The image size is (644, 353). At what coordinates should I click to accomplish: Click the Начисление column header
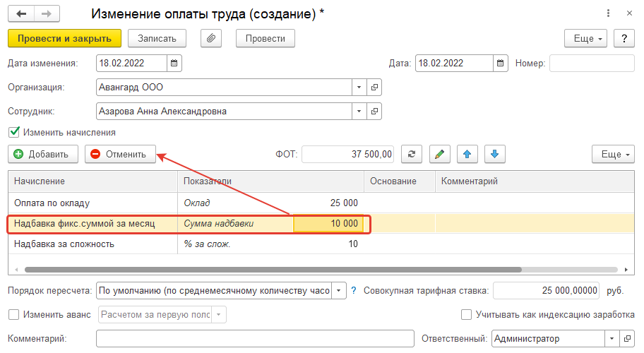93,181
